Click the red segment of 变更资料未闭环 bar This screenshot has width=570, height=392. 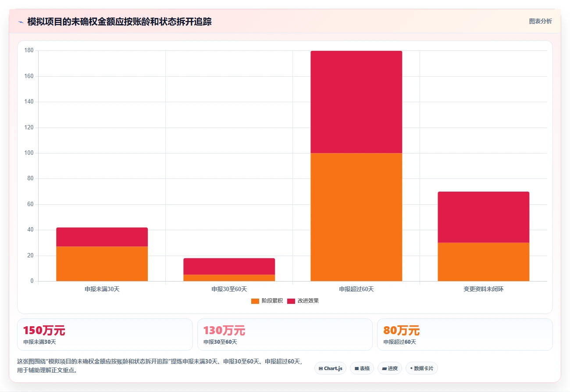[483, 217]
